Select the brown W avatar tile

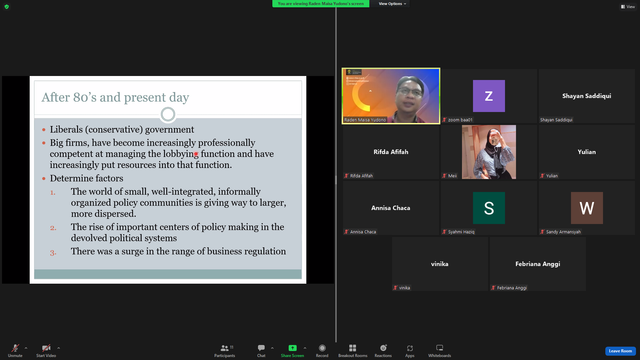point(587,208)
